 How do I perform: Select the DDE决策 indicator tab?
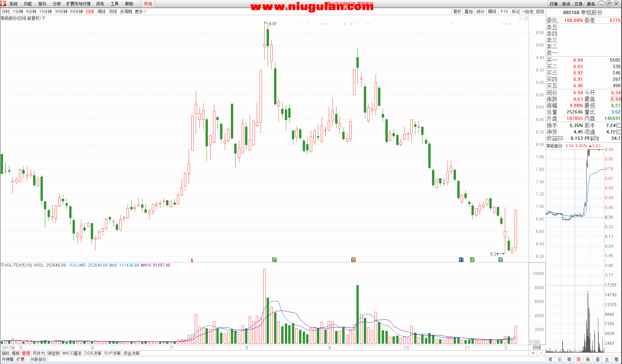coord(93,353)
